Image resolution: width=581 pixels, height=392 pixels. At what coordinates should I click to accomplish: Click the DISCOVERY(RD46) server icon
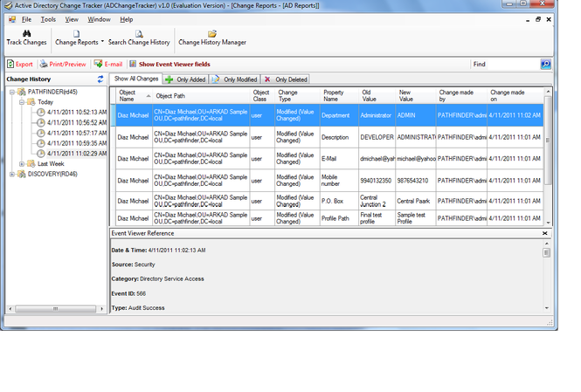click(22, 174)
